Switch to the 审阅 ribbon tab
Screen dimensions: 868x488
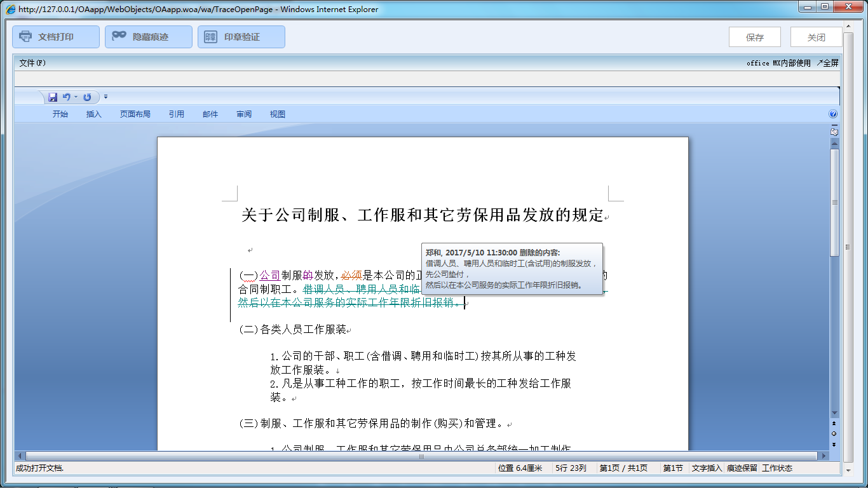pyautogui.click(x=244, y=114)
